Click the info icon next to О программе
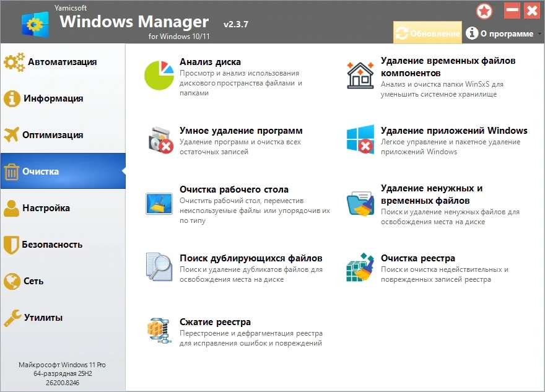The height and width of the screenshot is (392, 545). coord(472,33)
